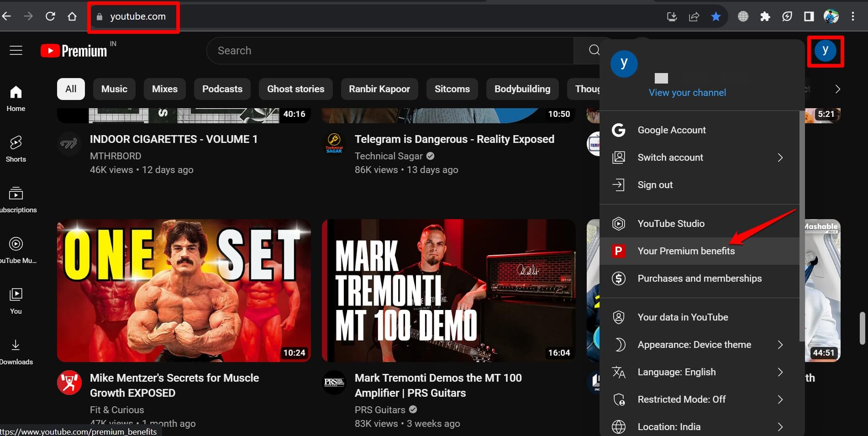
Task: Click the browser home button
Action: (x=72, y=16)
